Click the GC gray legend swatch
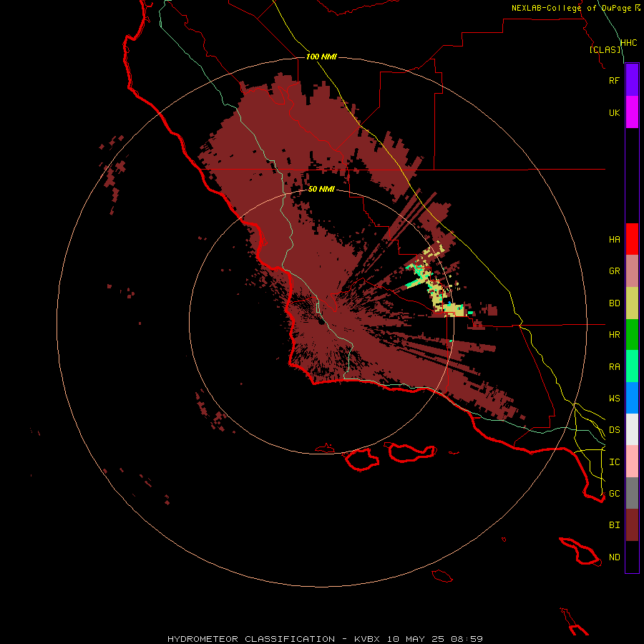 tap(632, 493)
